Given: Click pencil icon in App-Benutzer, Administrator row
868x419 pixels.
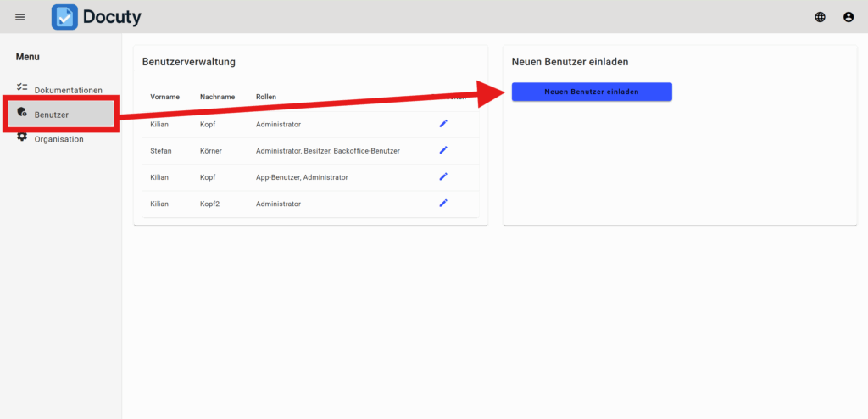Looking at the screenshot, I should click(442, 176).
